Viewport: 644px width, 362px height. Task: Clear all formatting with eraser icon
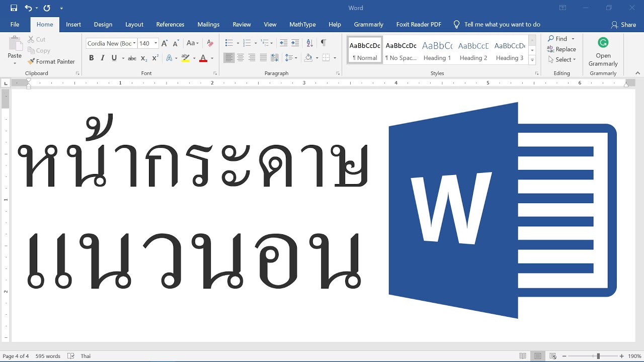pos(210,43)
